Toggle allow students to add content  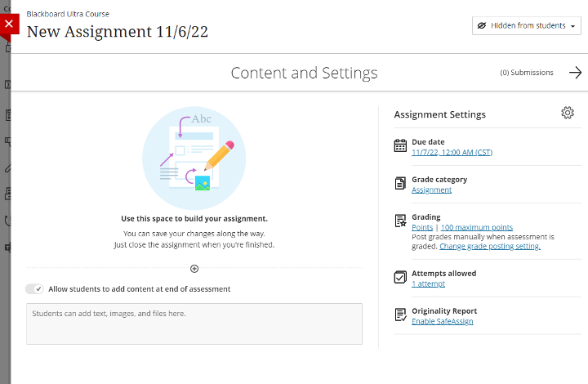click(x=34, y=288)
